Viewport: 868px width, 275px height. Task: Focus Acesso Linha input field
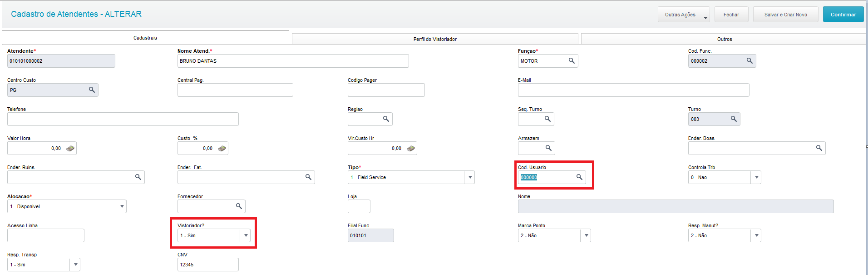(x=46, y=235)
